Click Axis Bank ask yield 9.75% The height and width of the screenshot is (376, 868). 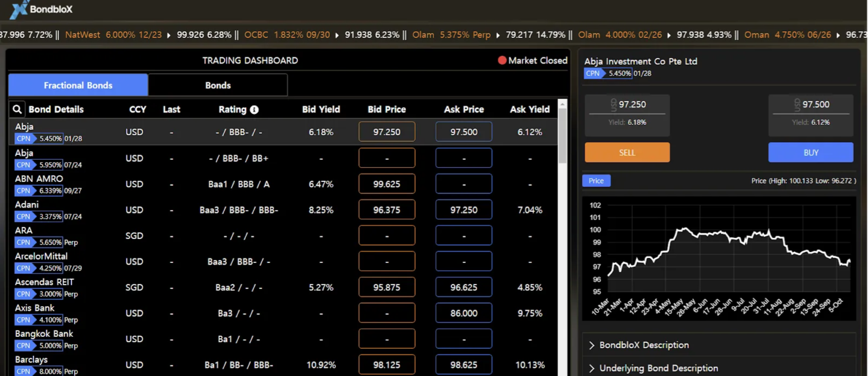pos(530,314)
